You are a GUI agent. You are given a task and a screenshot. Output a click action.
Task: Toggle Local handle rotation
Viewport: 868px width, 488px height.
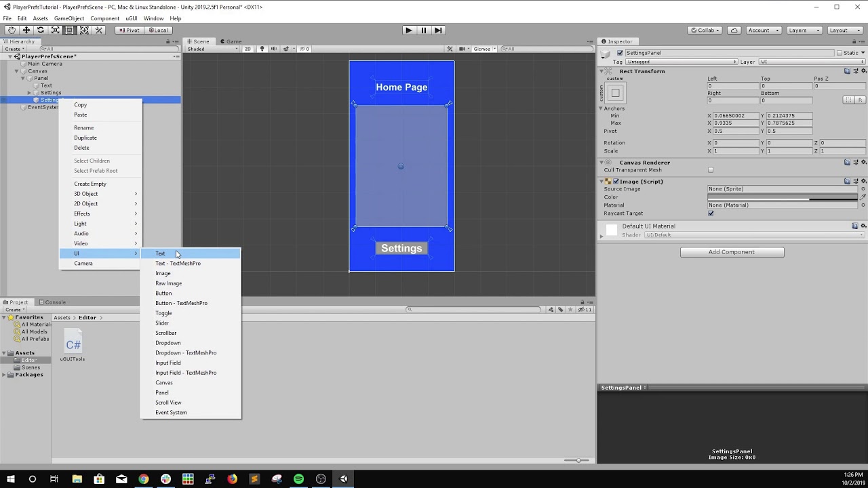157,30
